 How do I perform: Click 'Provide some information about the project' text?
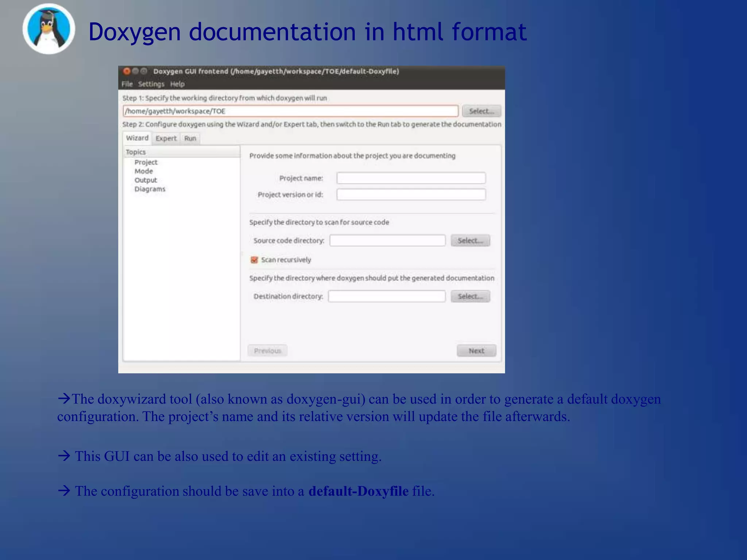(352, 156)
